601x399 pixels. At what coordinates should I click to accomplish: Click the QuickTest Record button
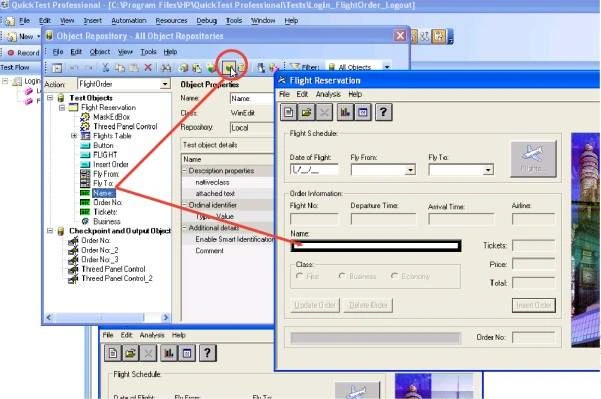click(24, 53)
